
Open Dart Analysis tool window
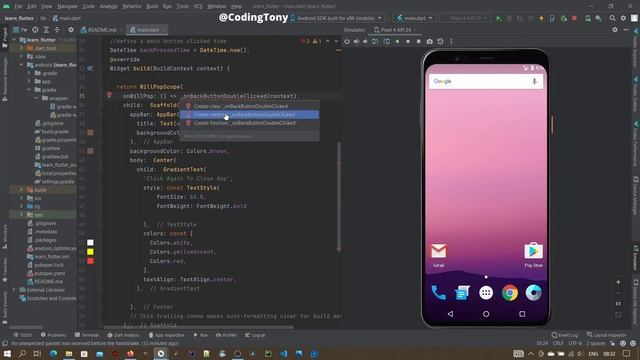pyautogui.click(x=123, y=335)
